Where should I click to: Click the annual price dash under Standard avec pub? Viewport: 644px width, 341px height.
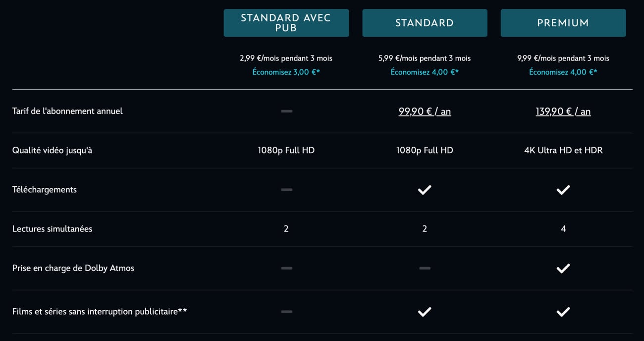286,111
